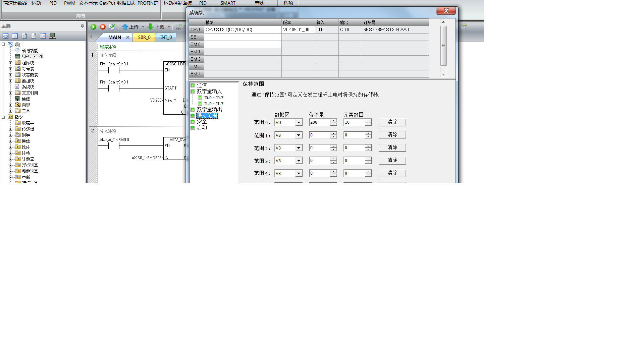Toggle the 启动 checkbox in tree

pos(193,128)
